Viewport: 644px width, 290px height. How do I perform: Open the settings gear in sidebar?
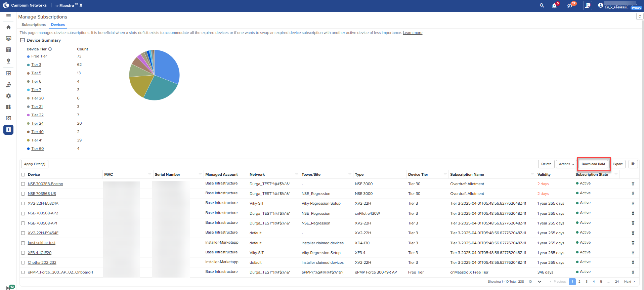pyautogui.click(x=8, y=96)
